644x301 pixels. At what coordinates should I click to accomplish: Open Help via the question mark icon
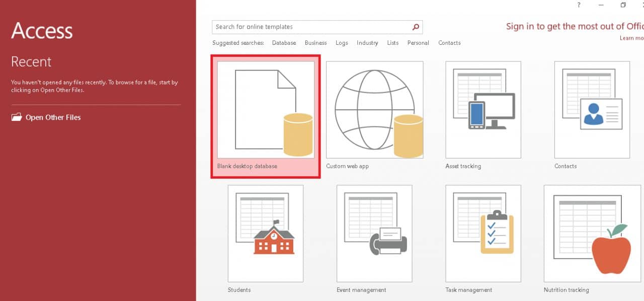pos(578,5)
